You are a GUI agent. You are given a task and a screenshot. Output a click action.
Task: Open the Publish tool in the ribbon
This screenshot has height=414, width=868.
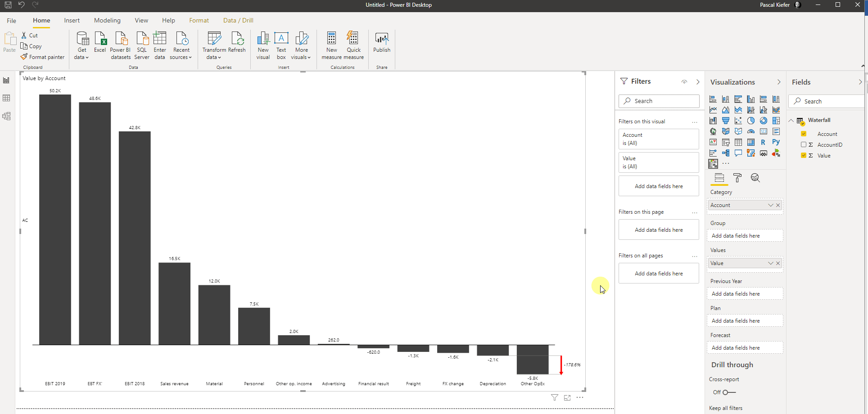coord(381,44)
